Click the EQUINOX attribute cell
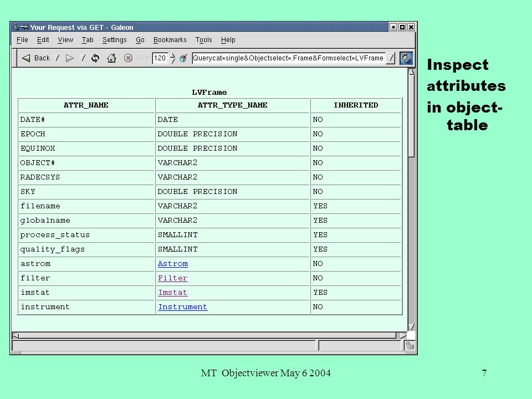The image size is (532, 399). pyautogui.click(x=86, y=149)
